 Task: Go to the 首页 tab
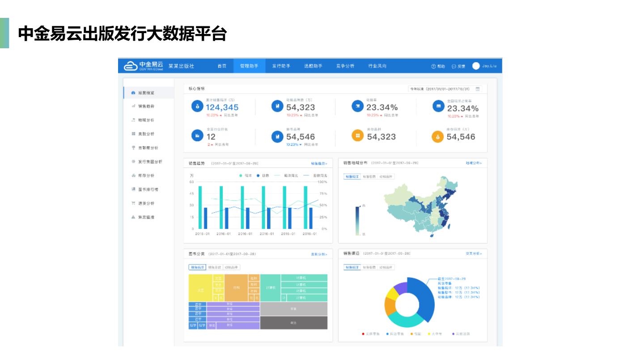pos(222,66)
